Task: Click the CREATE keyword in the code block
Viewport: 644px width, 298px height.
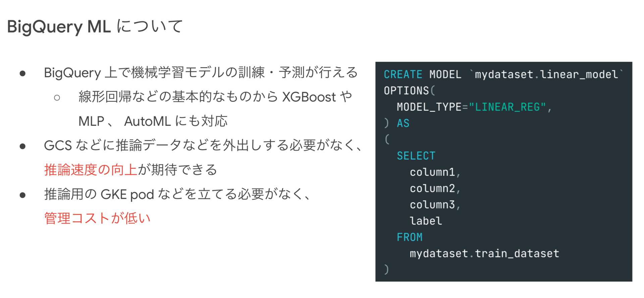Action: tap(403, 74)
